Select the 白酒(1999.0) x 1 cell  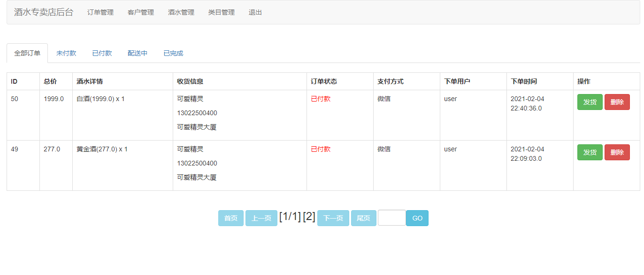(x=123, y=115)
